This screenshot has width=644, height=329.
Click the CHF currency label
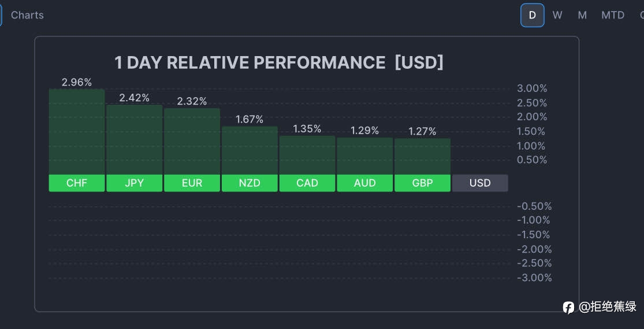[77, 183]
